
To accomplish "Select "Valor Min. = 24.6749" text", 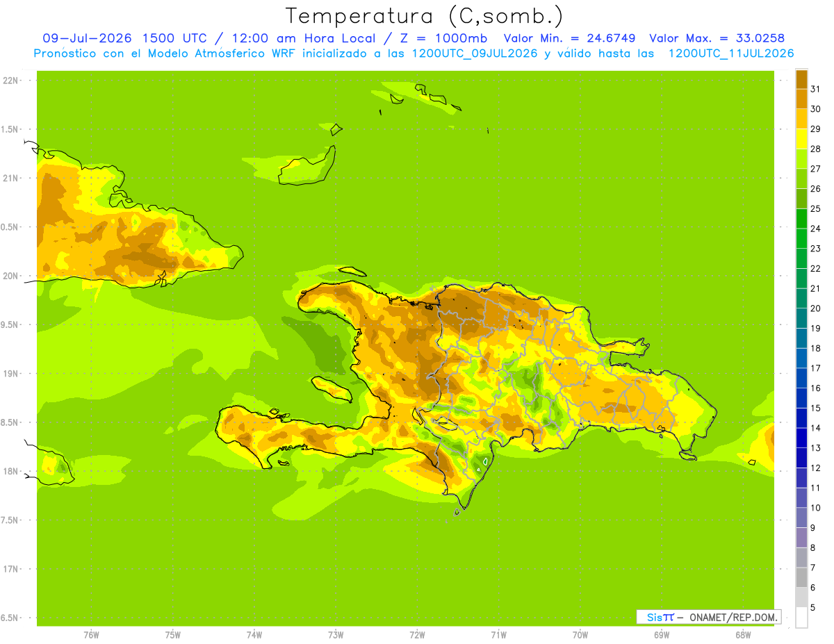I will 569,38.
